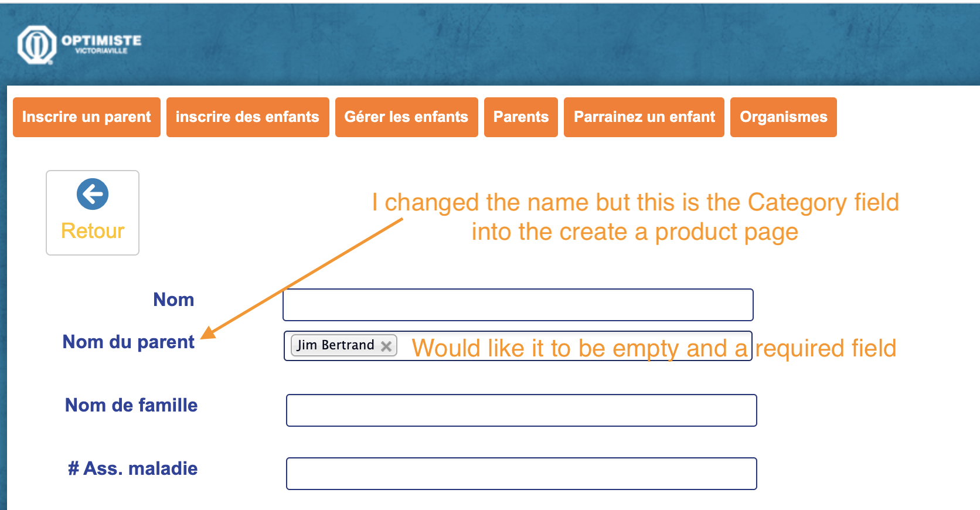The height and width of the screenshot is (510, 980).
Task: Click the Nom du parent label
Action: pyautogui.click(x=128, y=342)
